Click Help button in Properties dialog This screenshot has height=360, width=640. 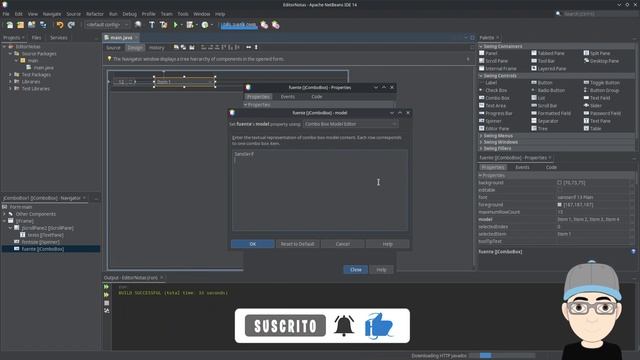pyautogui.click(x=381, y=270)
